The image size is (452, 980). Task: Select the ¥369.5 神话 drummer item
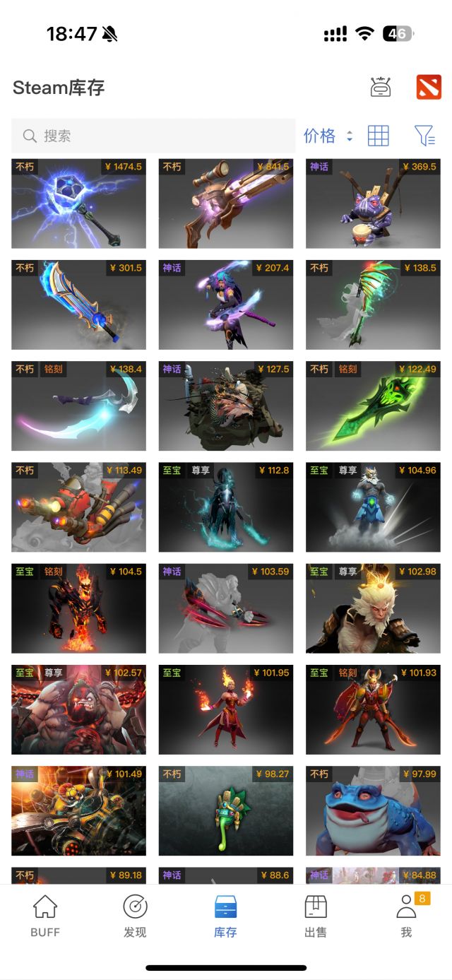(373, 203)
